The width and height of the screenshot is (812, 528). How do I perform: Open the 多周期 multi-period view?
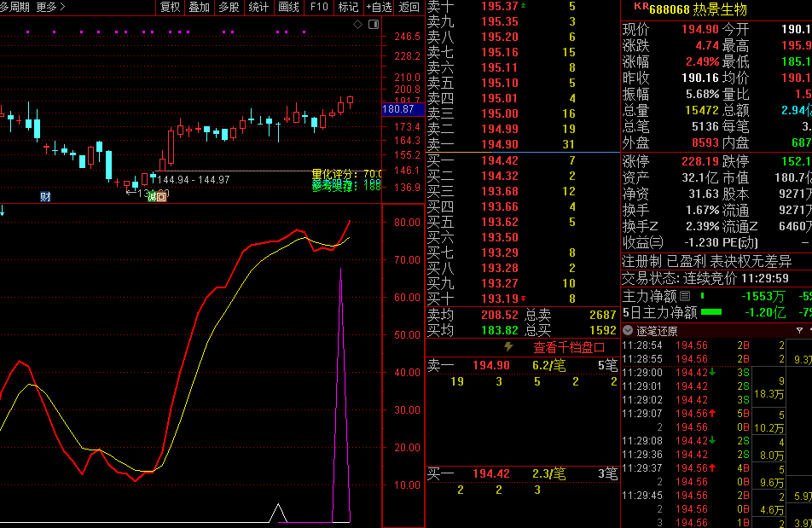point(14,7)
